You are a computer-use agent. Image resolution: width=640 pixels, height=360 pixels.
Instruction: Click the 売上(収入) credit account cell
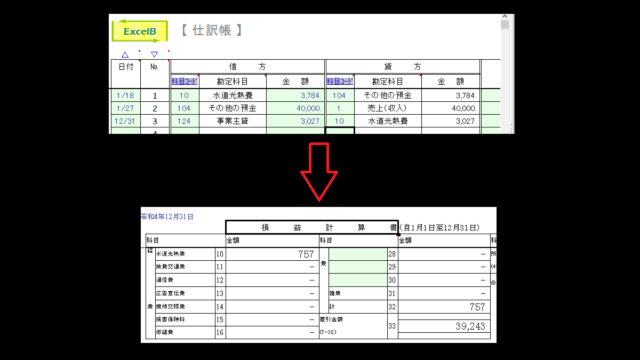coord(387,108)
